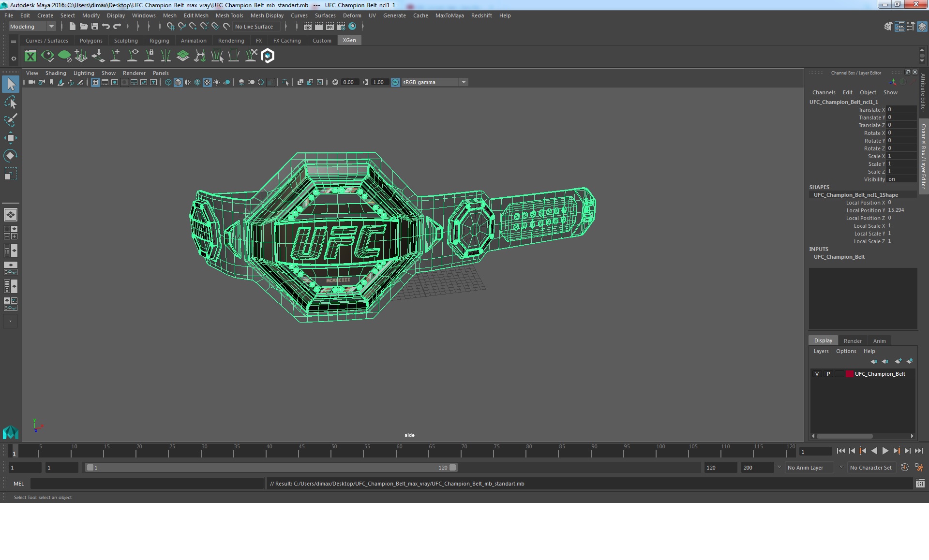This screenshot has width=929, height=560.
Task: Click the Anim tab in Channel Box
Action: (x=879, y=340)
